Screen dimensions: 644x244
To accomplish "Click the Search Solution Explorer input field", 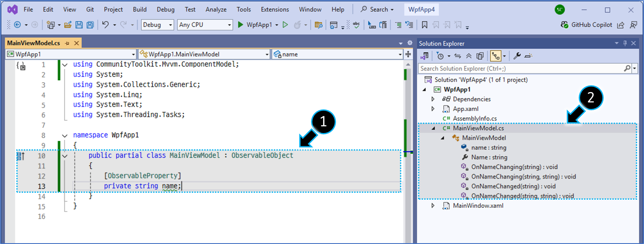I will 521,68.
